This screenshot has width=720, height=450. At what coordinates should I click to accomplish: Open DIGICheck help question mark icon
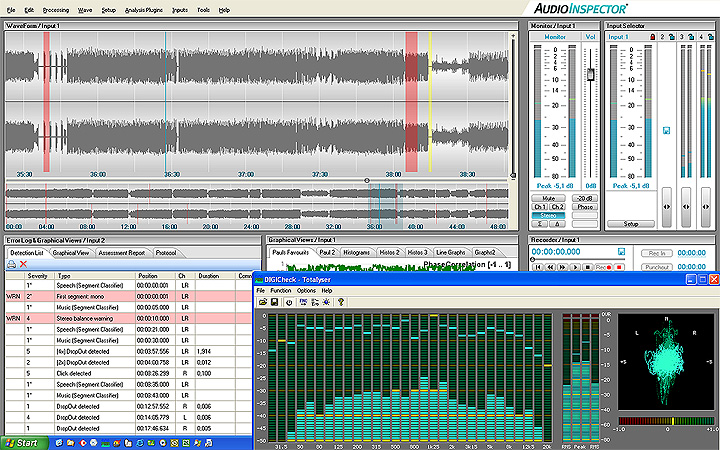pos(341,302)
